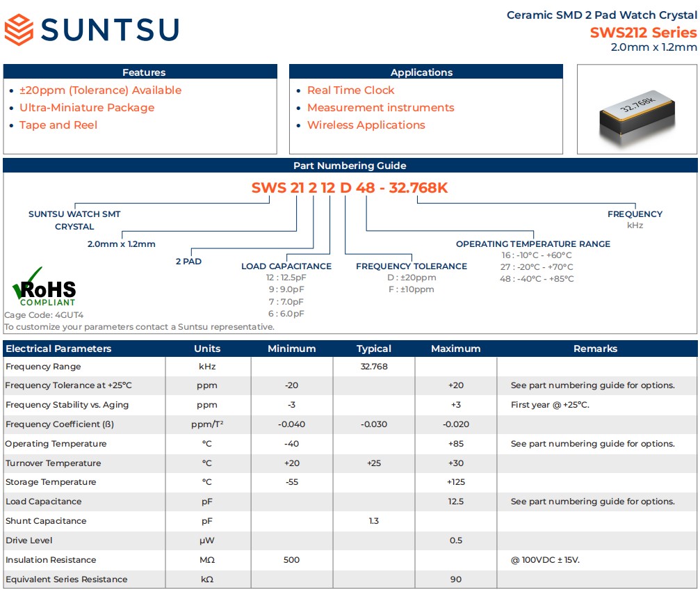Click OPERATING TEMPERATURE RANGE label
Viewport: 700px width, 592px height.
[533, 244]
